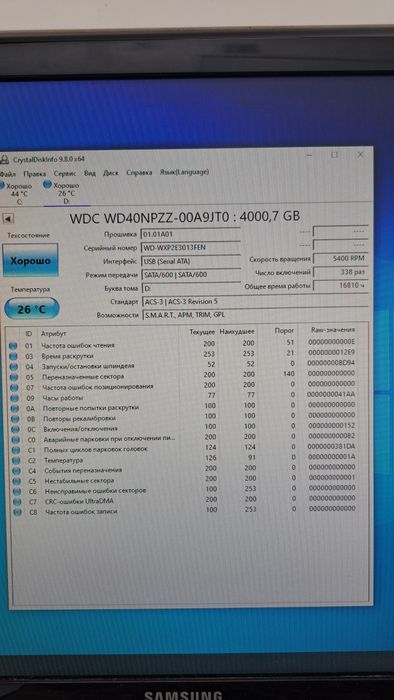This screenshot has width=394, height=700.
Task: Click status icon of attribute C8
Action: 17,512
